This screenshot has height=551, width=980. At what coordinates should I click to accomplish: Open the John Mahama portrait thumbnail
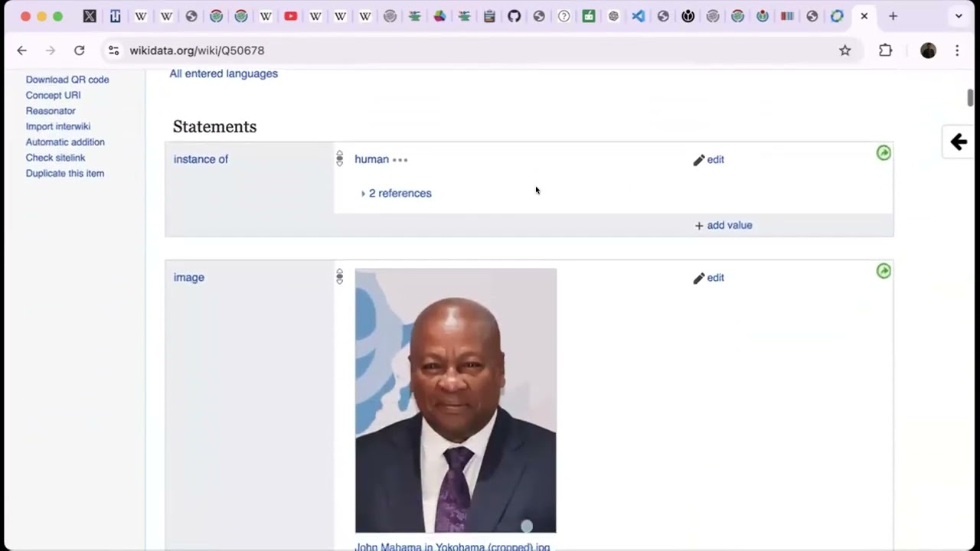click(x=456, y=400)
